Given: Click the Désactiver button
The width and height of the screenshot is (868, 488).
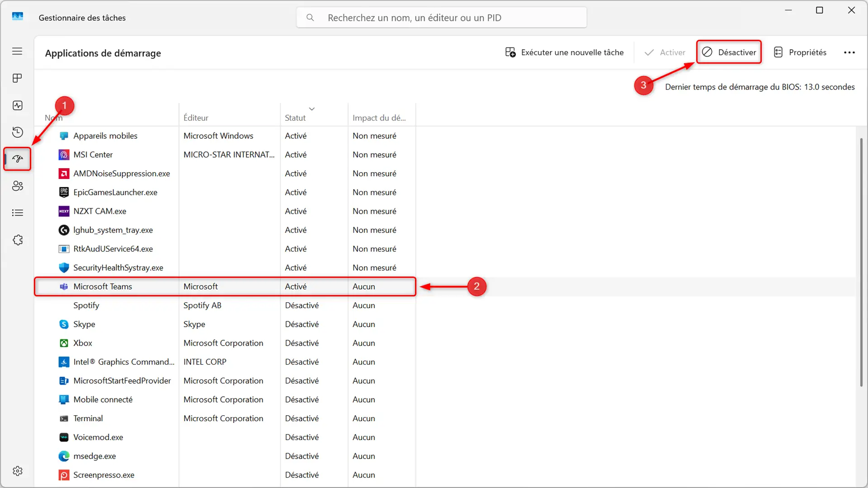Looking at the screenshot, I should coord(729,52).
